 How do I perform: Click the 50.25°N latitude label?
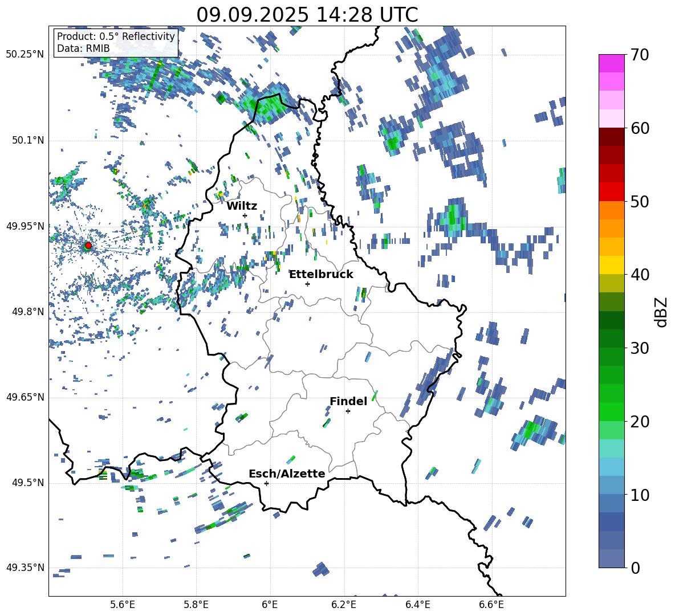click(25, 55)
